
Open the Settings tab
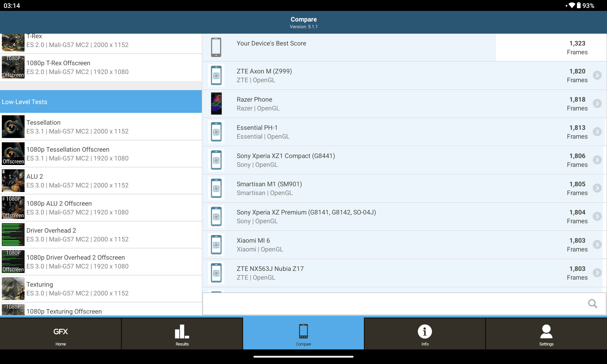(x=546, y=334)
